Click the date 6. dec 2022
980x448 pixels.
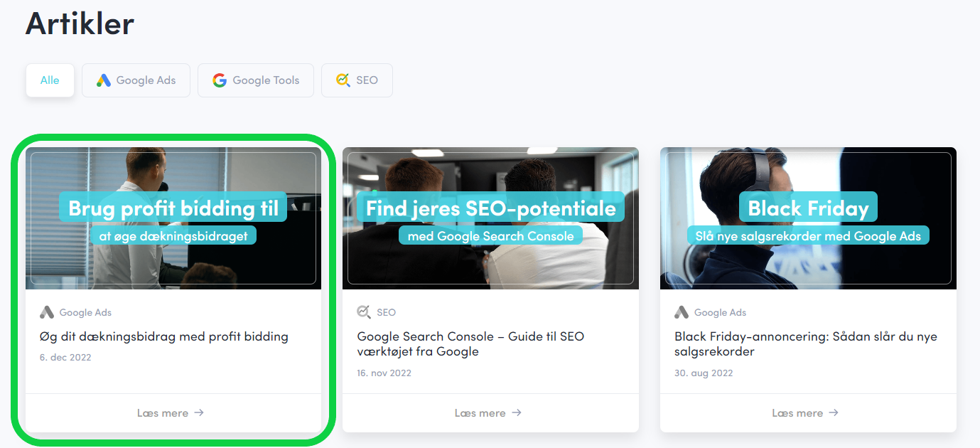(x=65, y=357)
